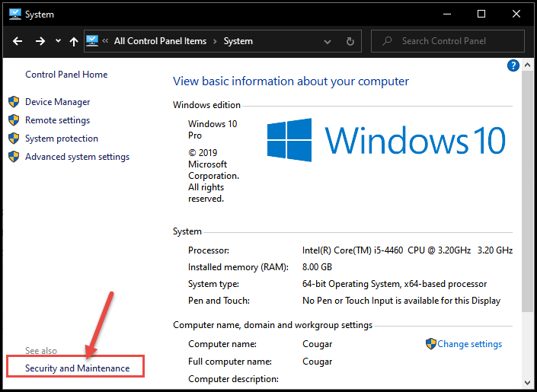Click the System icon in title bar

pos(14,14)
